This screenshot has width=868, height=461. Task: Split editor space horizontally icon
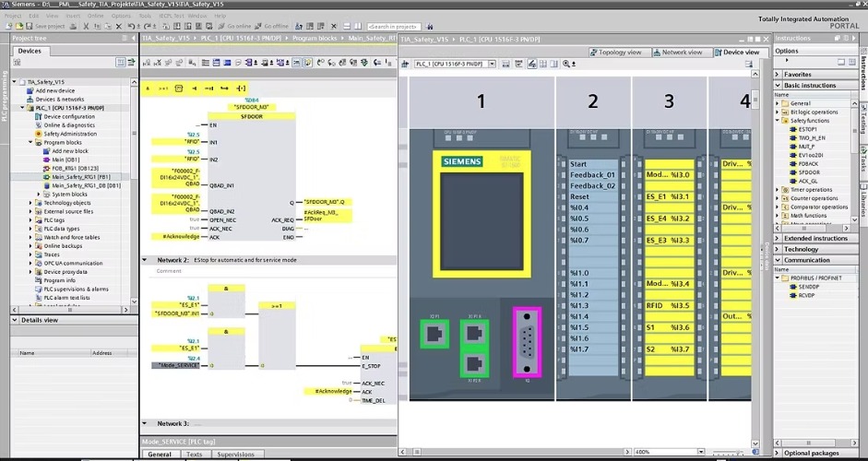347,26
